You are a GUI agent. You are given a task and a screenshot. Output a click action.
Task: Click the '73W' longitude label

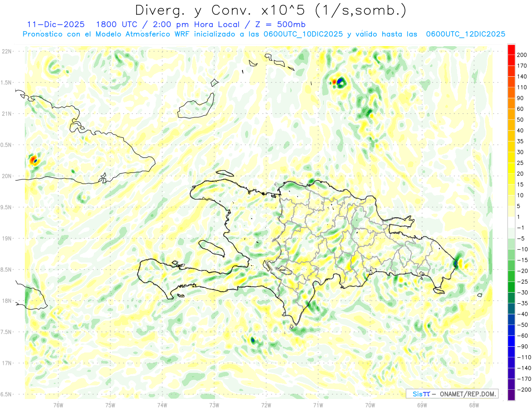[x=214, y=405]
